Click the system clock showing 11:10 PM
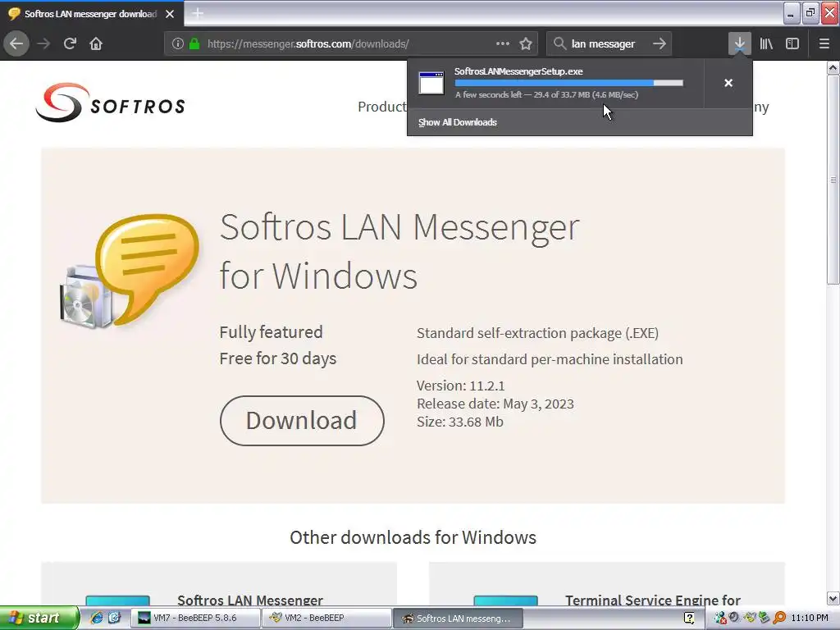The image size is (840, 630). coord(810,619)
